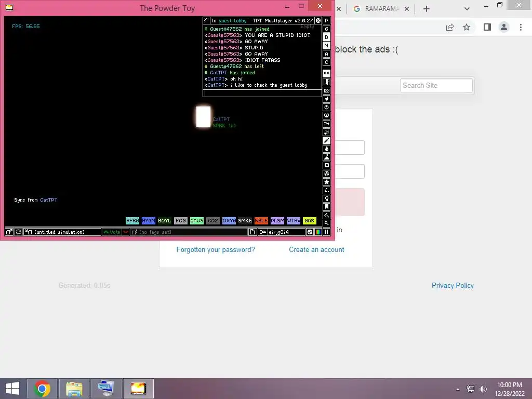Image resolution: width=532 pixels, height=399 pixels.
Task: Open the Windows Start menu
Action: tap(12, 389)
